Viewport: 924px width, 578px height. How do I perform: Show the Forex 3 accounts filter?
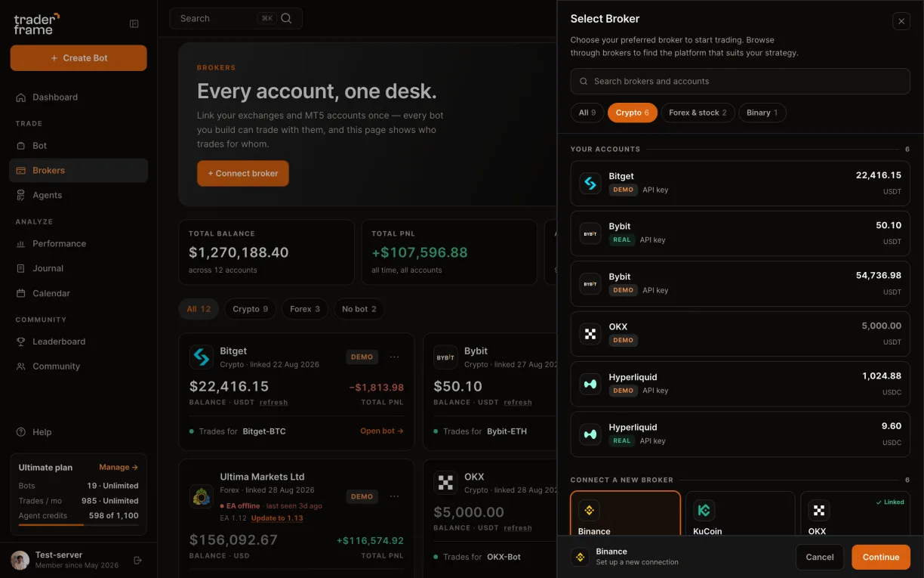click(305, 309)
